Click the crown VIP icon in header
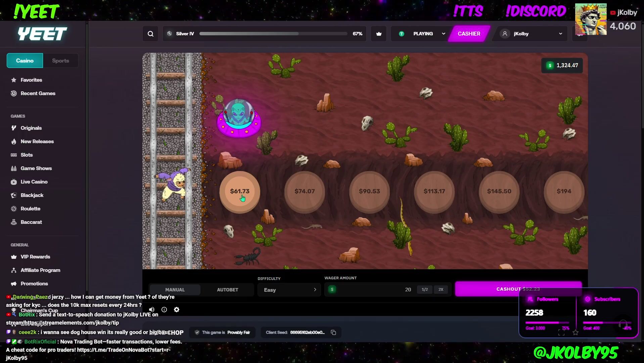The height and width of the screenshot is (363, 644). click(379, 34)
